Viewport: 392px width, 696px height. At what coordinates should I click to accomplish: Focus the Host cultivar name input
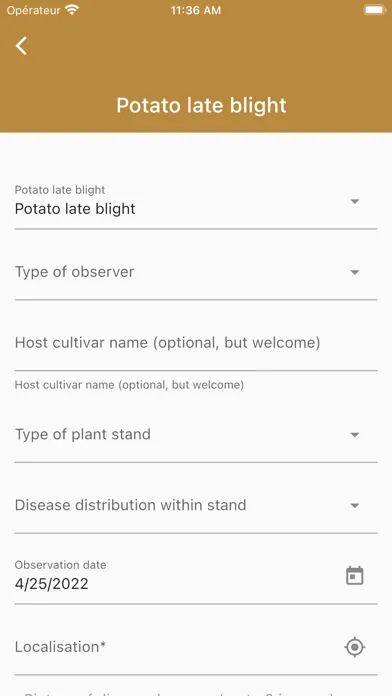coord(196,343)
